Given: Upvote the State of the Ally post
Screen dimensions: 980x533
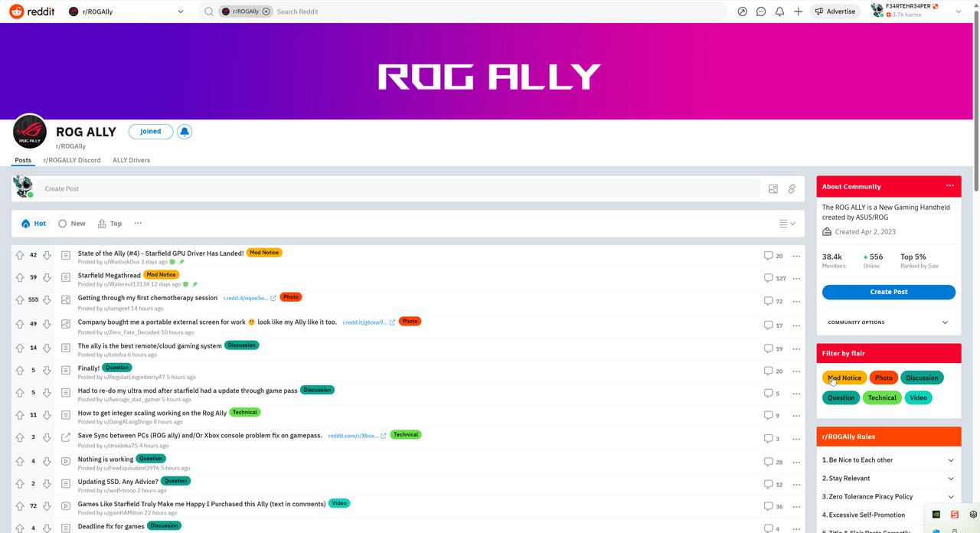Looking at the screenshot, I should point(20,255).
